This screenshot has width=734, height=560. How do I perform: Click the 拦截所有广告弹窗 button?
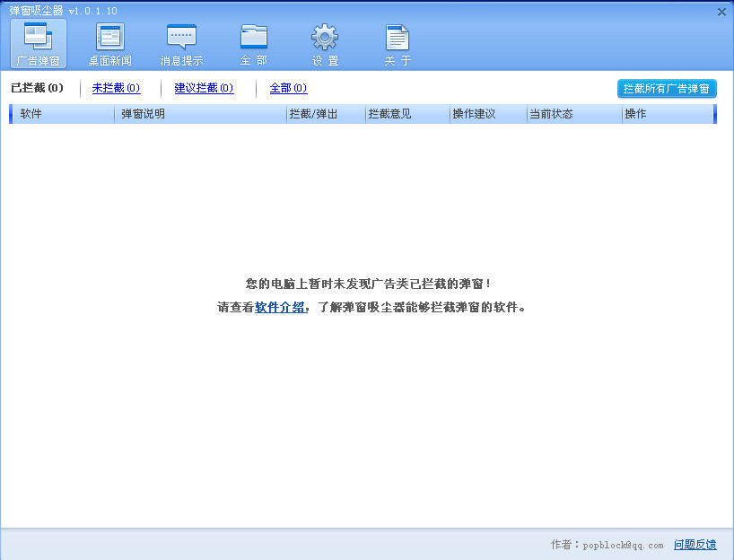point(667,89)
